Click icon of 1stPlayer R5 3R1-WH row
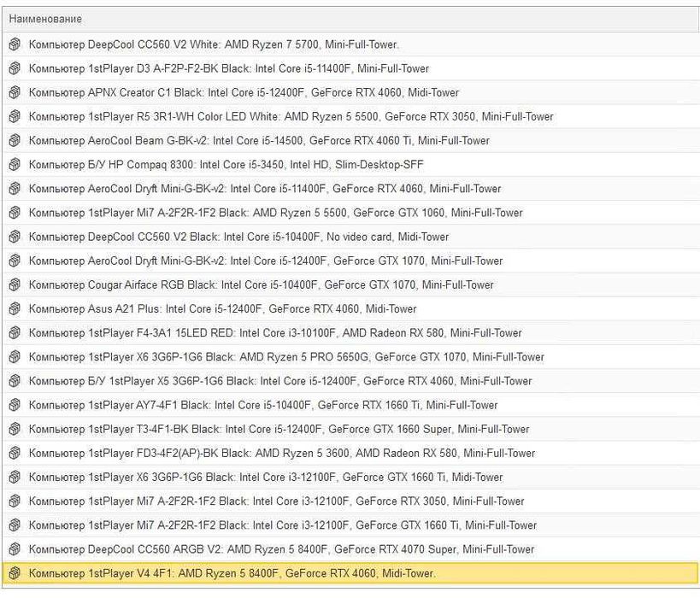The image size is (700, 598). coord(15,116)
